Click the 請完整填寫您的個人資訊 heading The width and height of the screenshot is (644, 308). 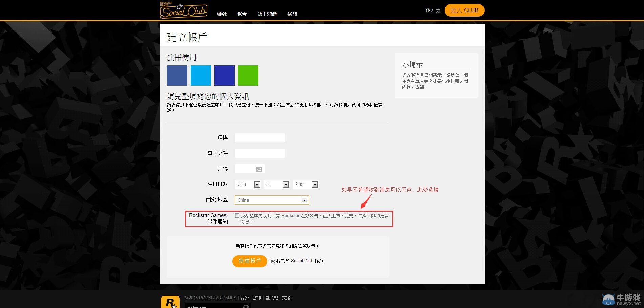(208, 96)
